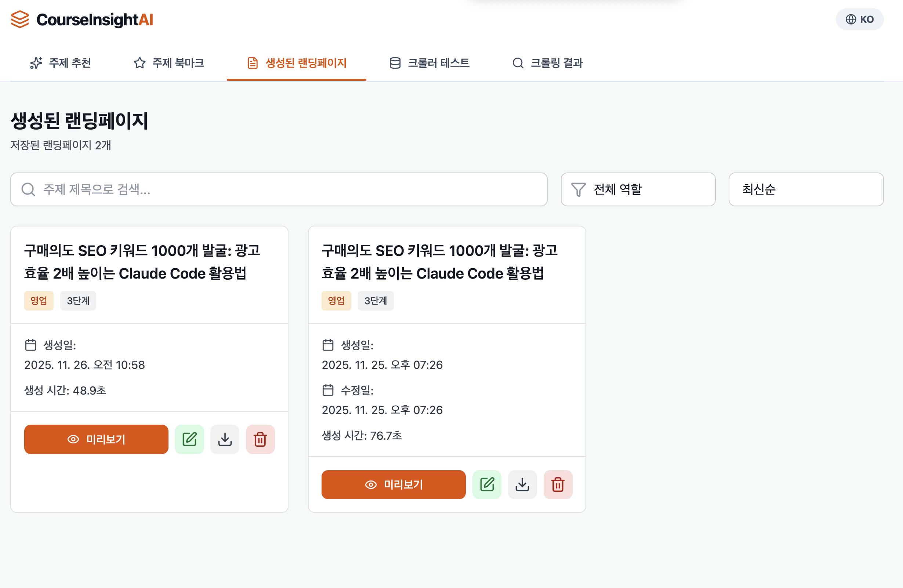Open the KO language selector
This screenshot has width=903, height=588.
click(x=859, y=19)
